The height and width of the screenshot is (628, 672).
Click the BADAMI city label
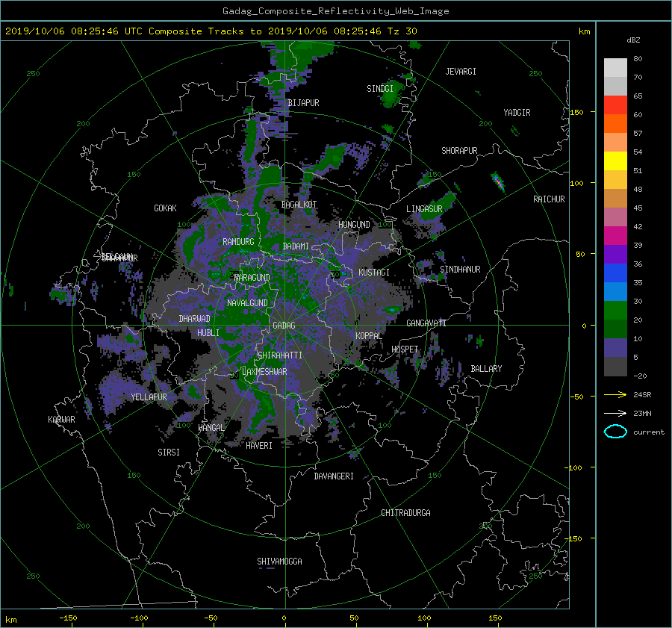tap(296, 246)
